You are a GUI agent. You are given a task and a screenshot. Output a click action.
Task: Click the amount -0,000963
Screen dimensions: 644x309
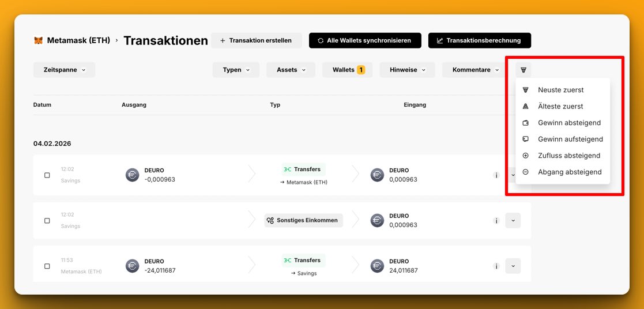point(160,179)
